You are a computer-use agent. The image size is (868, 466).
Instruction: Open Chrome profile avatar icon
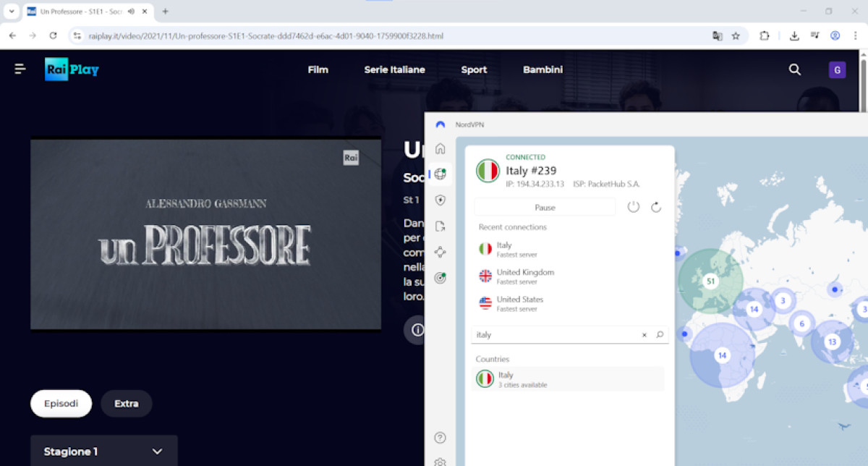pyautogui.click(x=835, y=35)
